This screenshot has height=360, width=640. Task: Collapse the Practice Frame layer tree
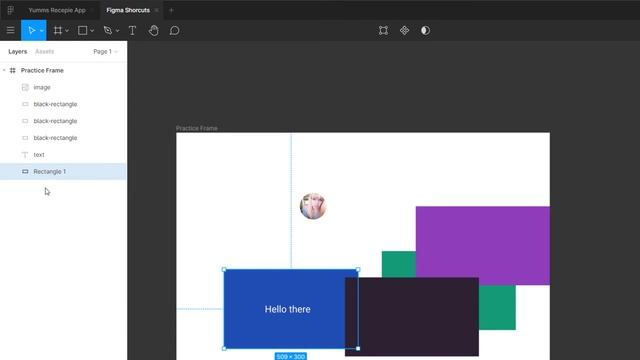4,70
